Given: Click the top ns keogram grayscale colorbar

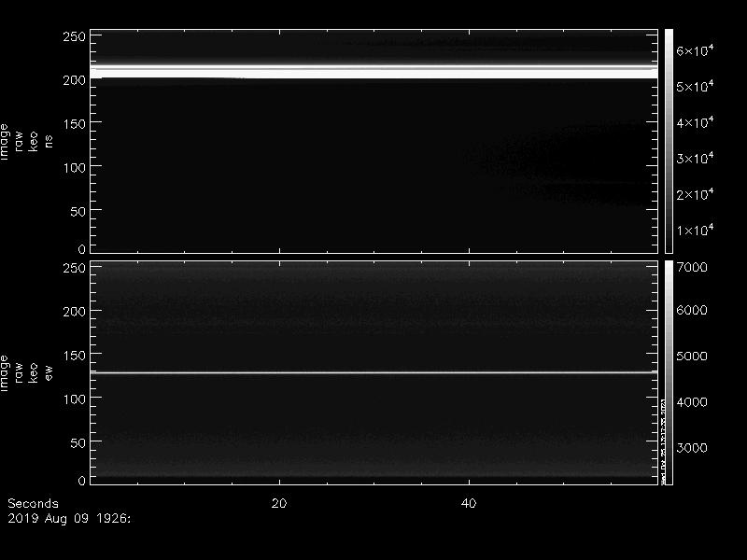Looking at the screenshot, I should coord(669,141).
